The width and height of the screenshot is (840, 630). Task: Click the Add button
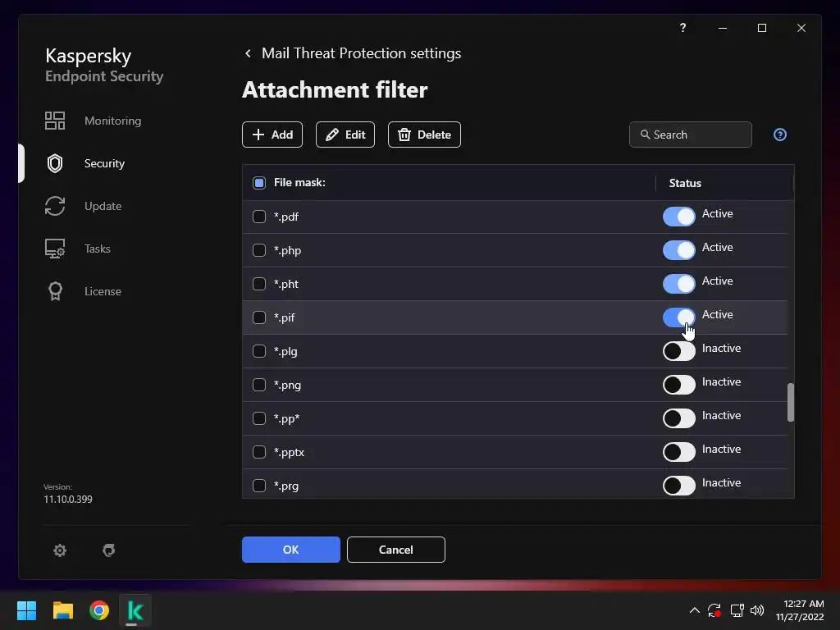coord(272,135)
